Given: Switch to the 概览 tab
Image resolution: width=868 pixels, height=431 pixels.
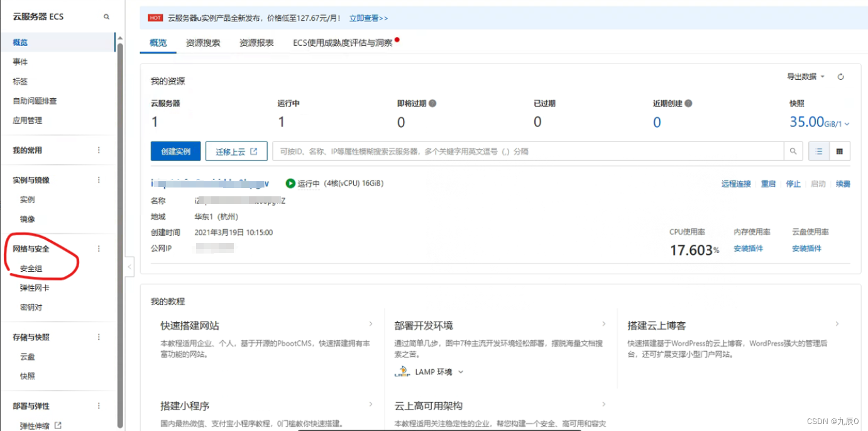Looking at the screenshot, I should pos(158,43).
